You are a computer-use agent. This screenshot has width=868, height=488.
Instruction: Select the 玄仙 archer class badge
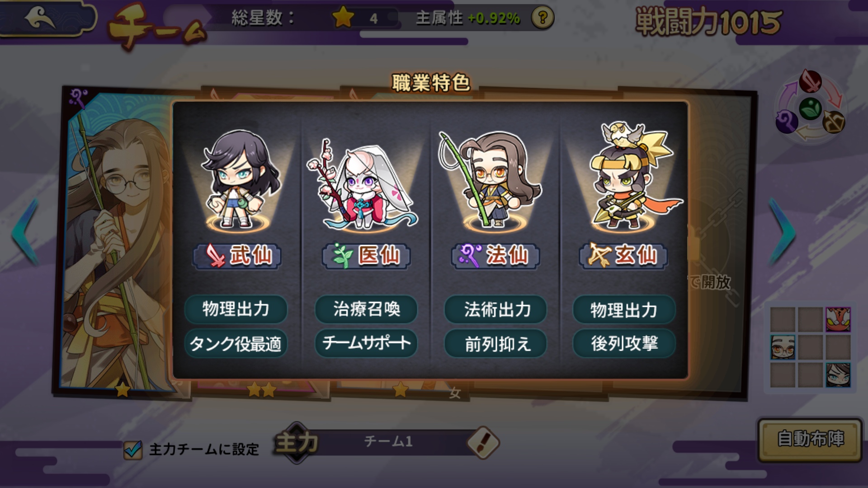(624, 256)
